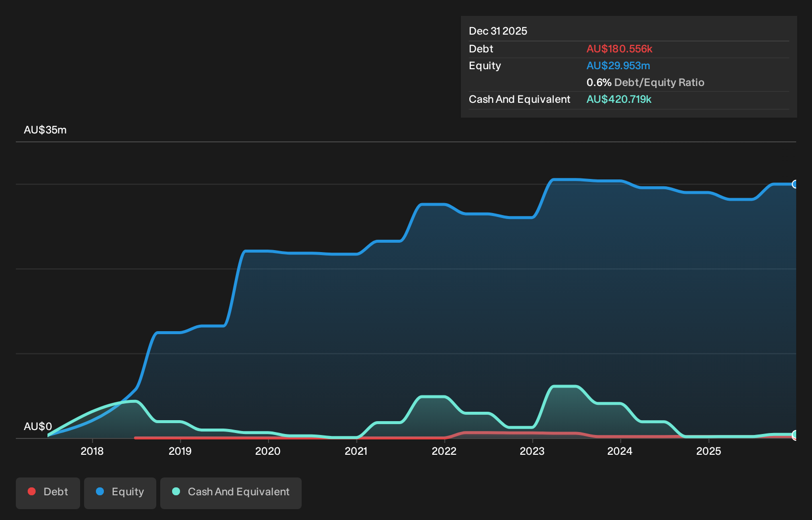Click the AU$180.556k debt value
812x520 pixels.
pos(620,49)
